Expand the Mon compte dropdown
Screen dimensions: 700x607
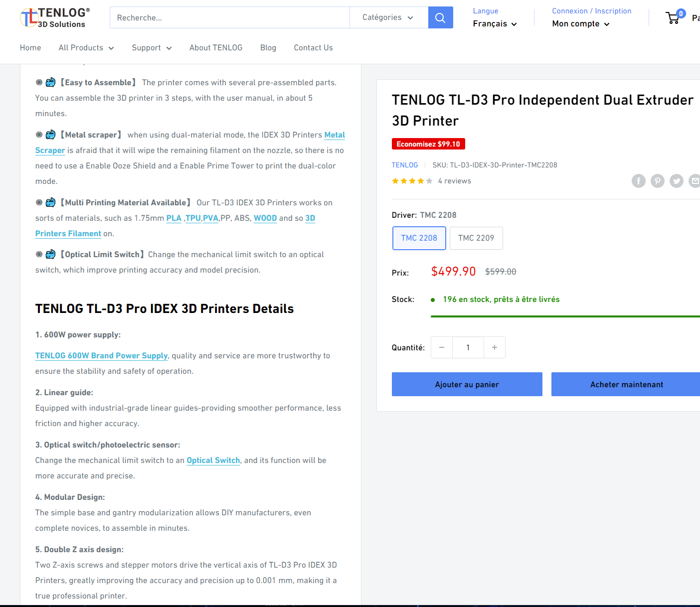click(x=581, y=24)
